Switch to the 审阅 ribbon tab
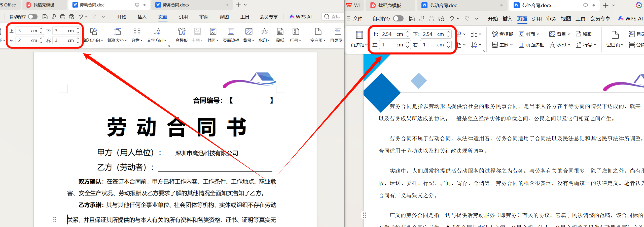The image size is (644, 227). (x=203, y=17)
